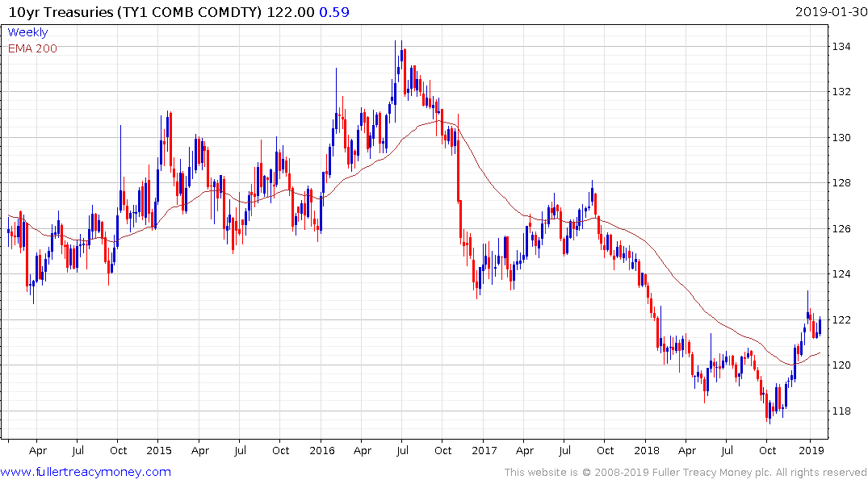Click the 134 price axis label
Screen dimensions: 868x484
(x=841, y=47)
